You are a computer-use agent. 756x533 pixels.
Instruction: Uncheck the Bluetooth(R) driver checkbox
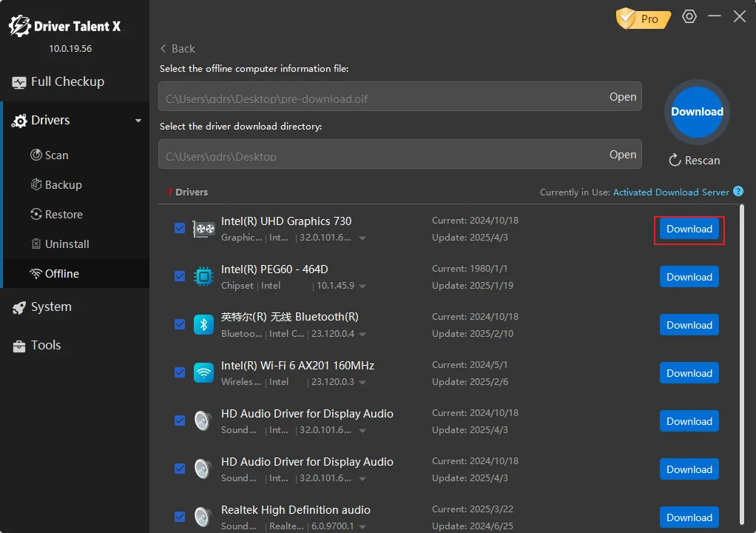click(179, 324)
